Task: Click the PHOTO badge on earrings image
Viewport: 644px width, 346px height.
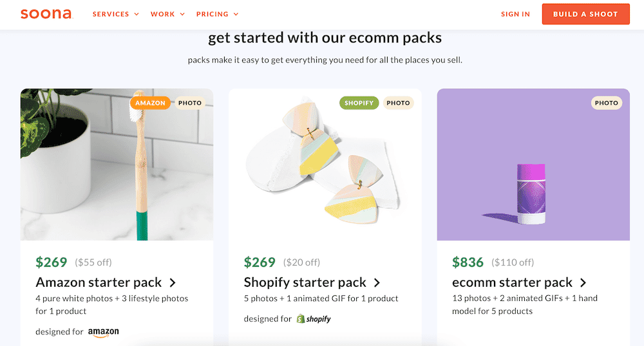Action: pyautogui.click(x=398, y=103)
